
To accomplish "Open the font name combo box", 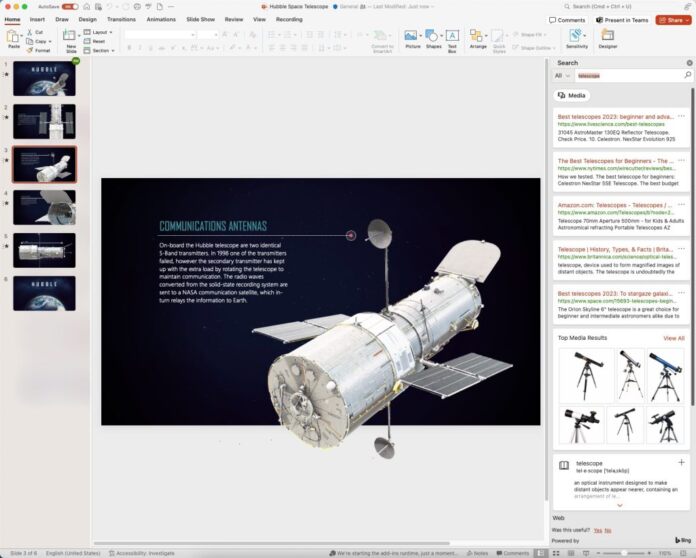I will coord(160,35).
